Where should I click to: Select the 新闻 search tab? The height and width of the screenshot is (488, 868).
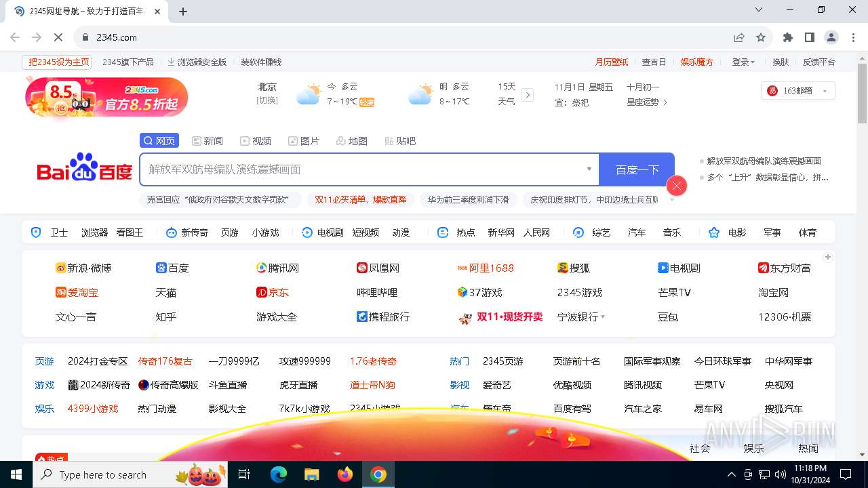click(208, 141)
